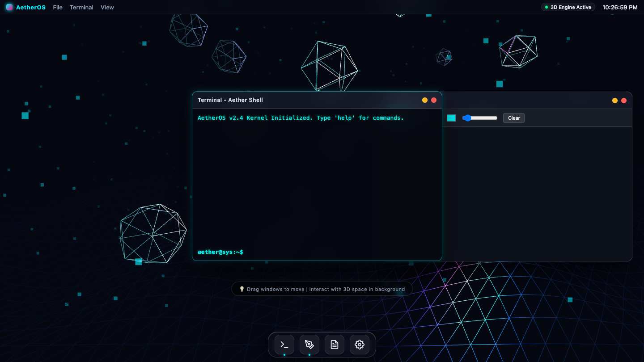Viewport: 644px width, 362px height.
Task: Open the File menu
Action: pos(58,7)
